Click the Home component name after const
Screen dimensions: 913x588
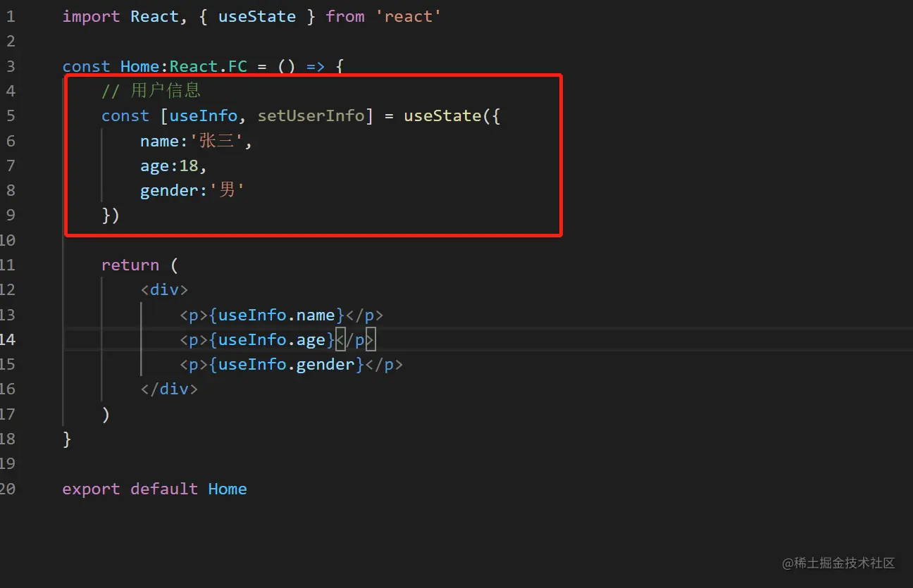139,66
